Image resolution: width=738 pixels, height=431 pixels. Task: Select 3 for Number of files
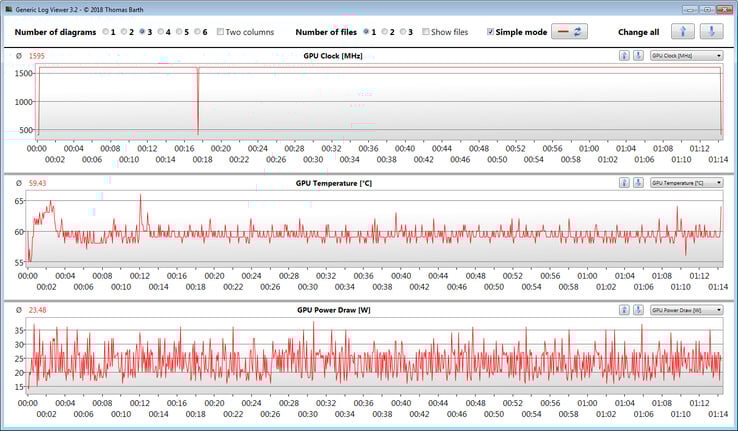[403, 32]
